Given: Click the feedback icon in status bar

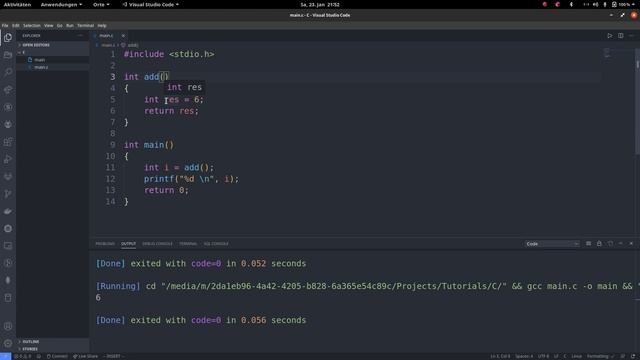Looking at the screenshot, I should coord(622,356).
